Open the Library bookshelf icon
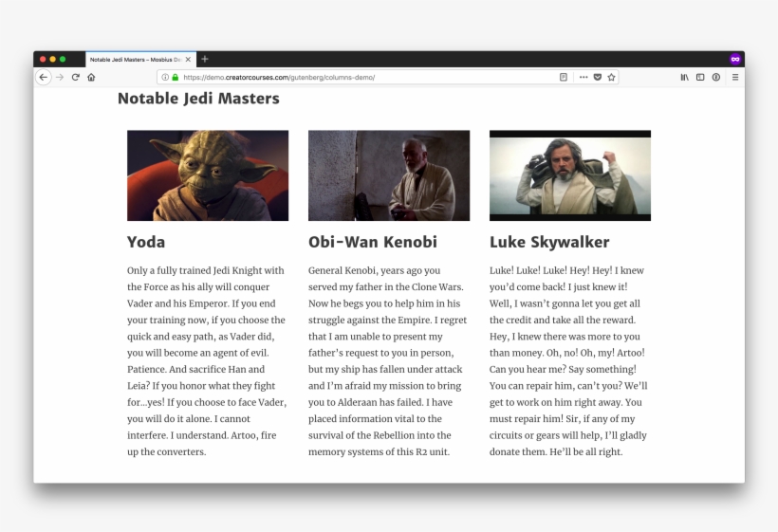This screenshot has width=778, height=532. pos(684,78)
